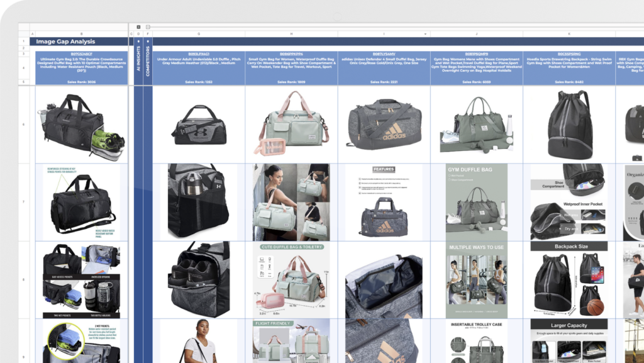
Task: Select column K header
Action: (569, 34)
